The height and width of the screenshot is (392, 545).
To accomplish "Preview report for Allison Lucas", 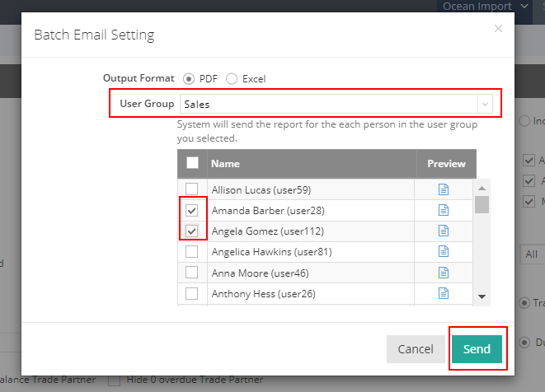I will [x=443, y=189].
